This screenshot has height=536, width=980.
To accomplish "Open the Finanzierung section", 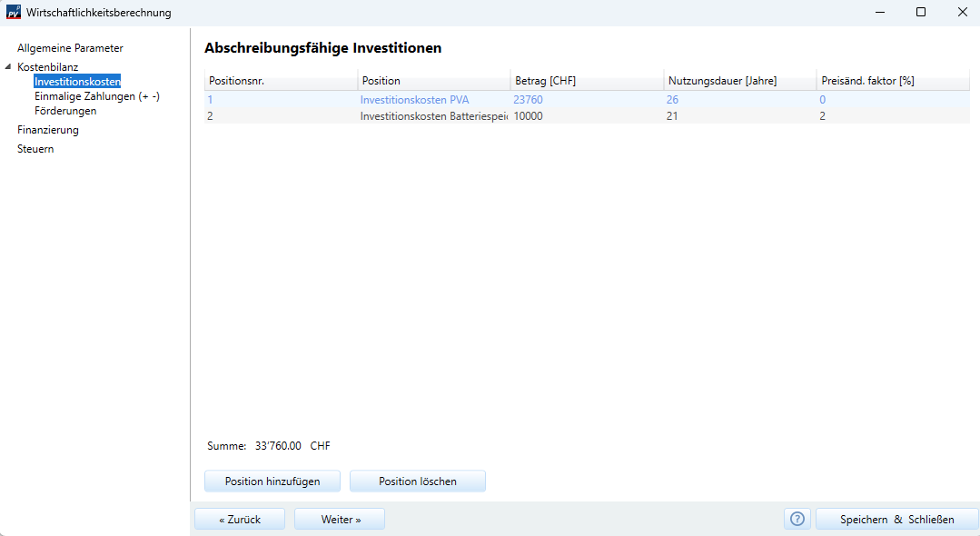I will 47,130.
